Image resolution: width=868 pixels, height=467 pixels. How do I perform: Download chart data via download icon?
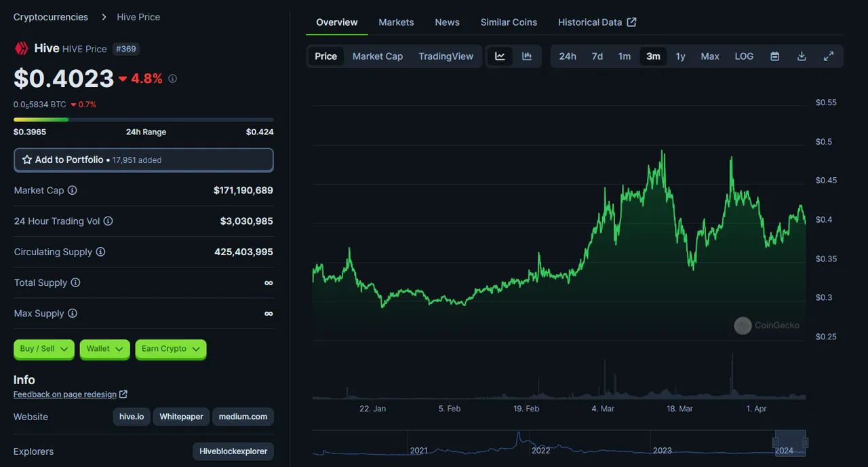(x=802, y=56)
